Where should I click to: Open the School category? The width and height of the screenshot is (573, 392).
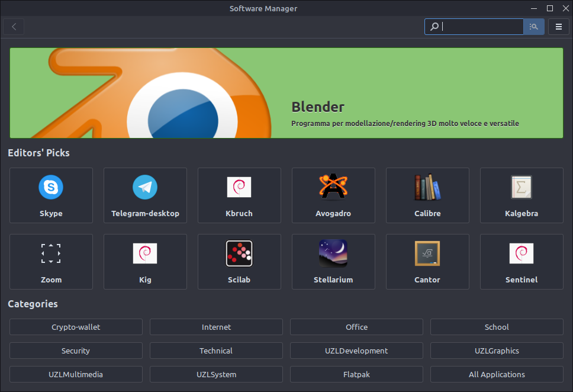click(x=497, y=327)
